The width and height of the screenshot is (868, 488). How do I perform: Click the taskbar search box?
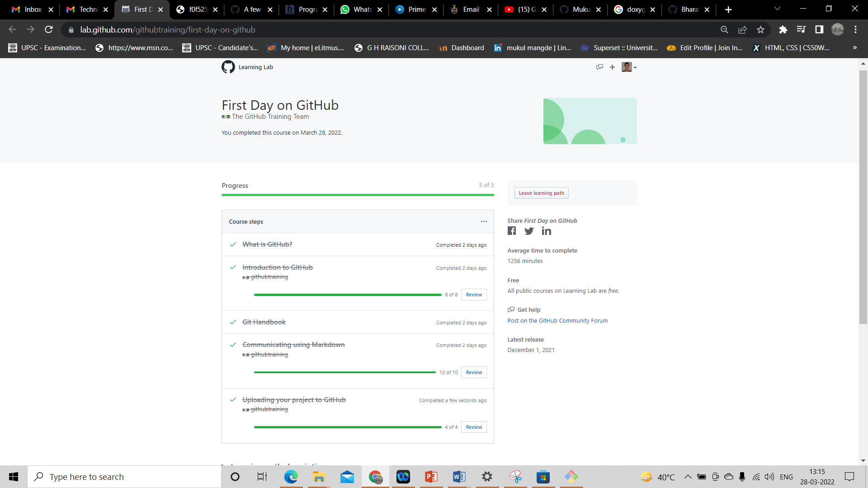click(124, 477)
